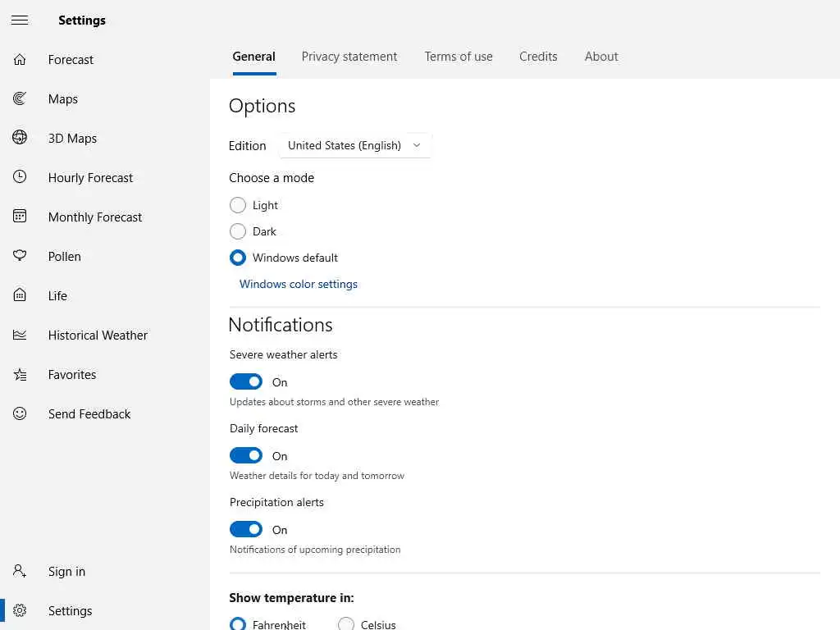
Task: Switch off Precipitation alerts toggle
Action: click(246, 529)
